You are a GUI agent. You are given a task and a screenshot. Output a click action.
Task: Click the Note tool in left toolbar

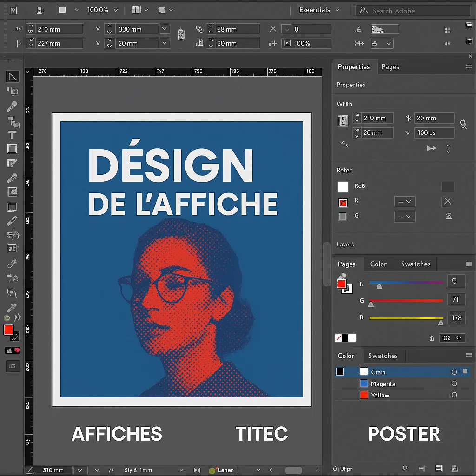[12, 164]
